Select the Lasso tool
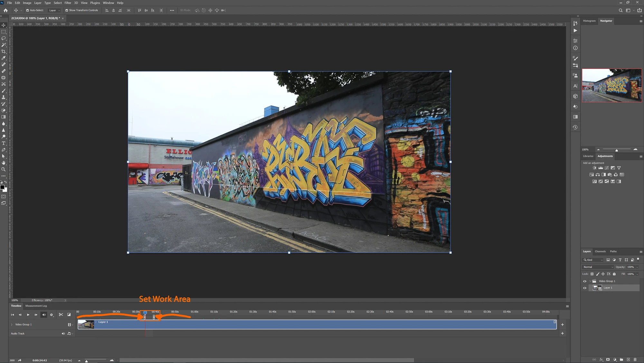This screenshot has height=363, width=644. 4,38
